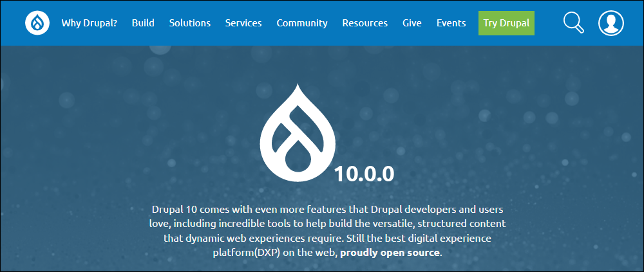Click the bold 'proudly open source' text
The width and height of the screenshot is (644, 272).
coord(390,253)
